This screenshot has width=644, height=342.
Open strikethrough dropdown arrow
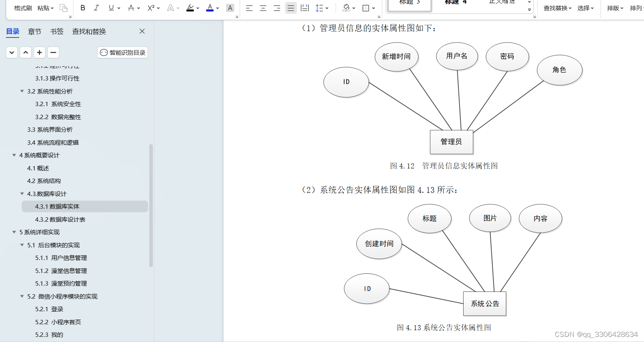coord(139,8)
